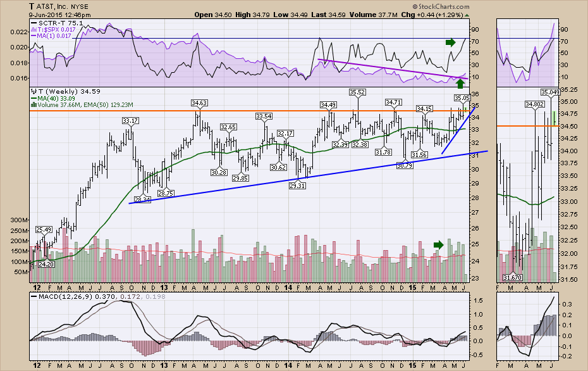
Task: Click the '300M' volume axis label
Action: 20,220
